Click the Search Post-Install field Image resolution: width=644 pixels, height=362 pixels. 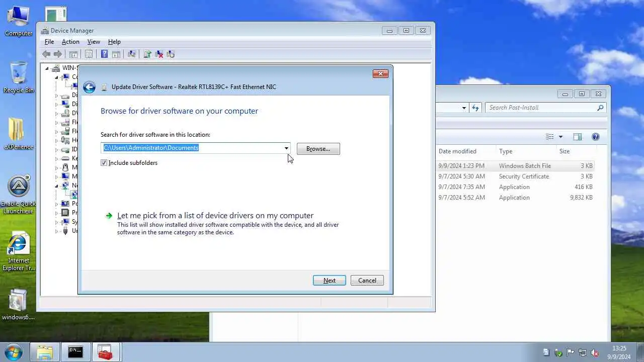point(541,108)
